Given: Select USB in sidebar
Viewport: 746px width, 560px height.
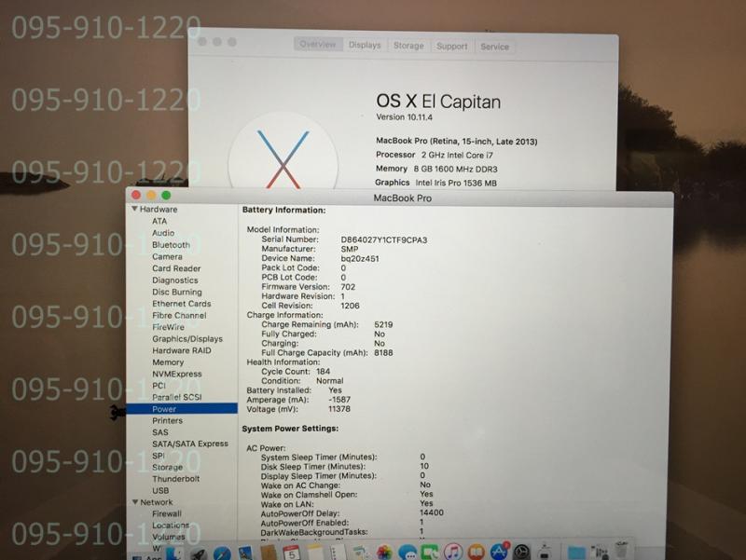Looking at the screenshot, I should pos(160,490).
